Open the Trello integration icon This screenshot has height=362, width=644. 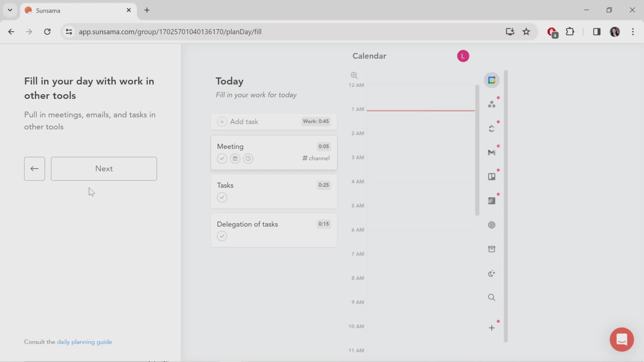click(492, 177)
